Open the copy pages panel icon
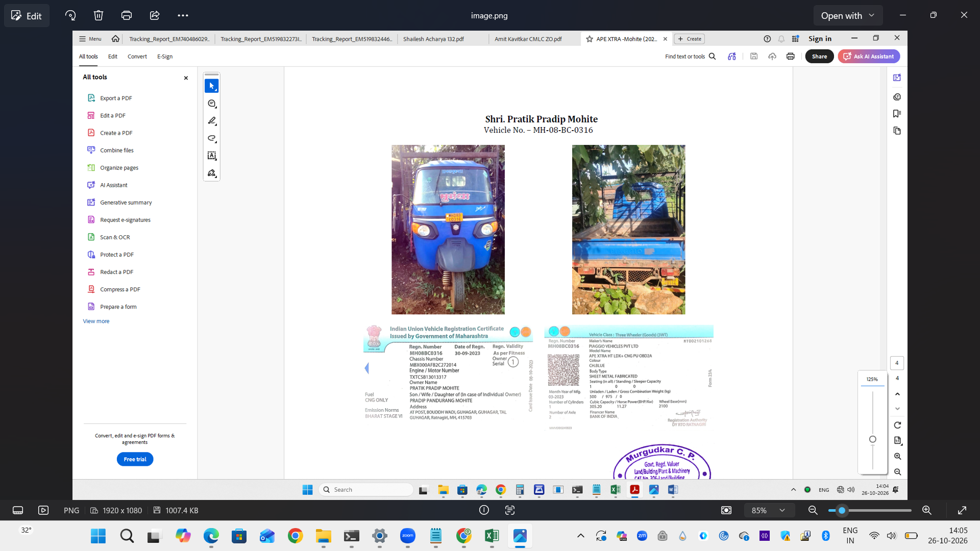This screenshot has width=980, height=551. click(x=897, y=131)
